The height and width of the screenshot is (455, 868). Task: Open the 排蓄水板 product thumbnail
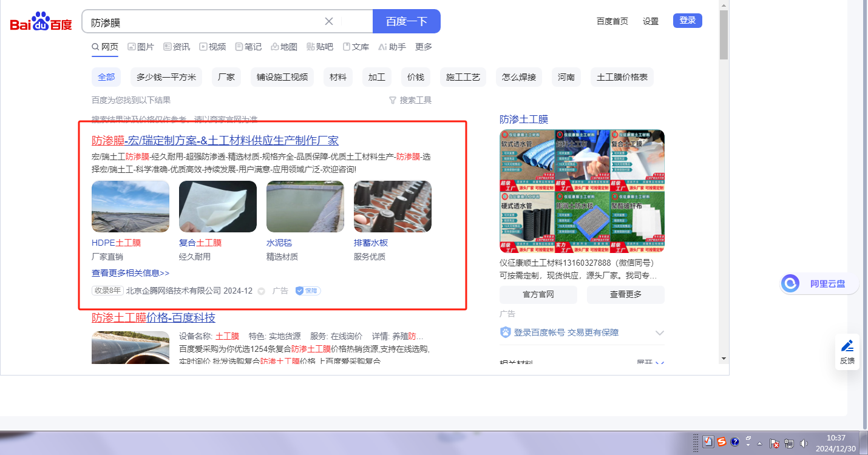click(x=393, y=206)
